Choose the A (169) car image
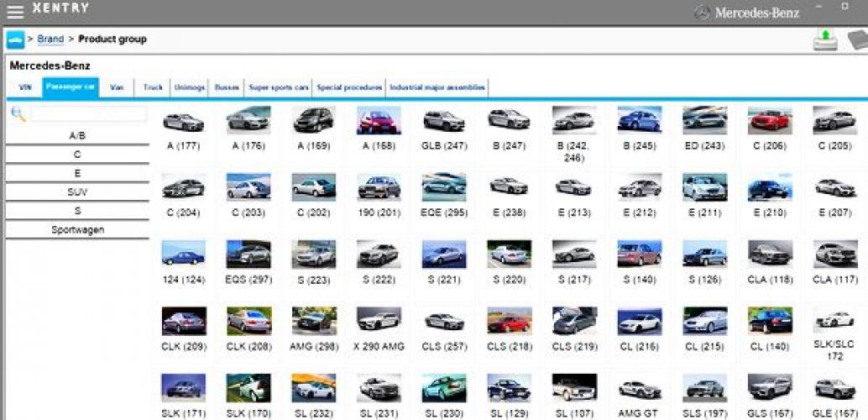 (314, 121)
